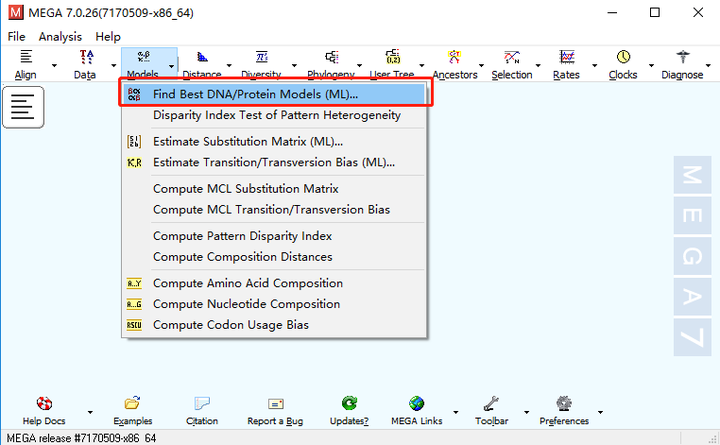Click the Clocks toolbar icon

click(623, 57)
